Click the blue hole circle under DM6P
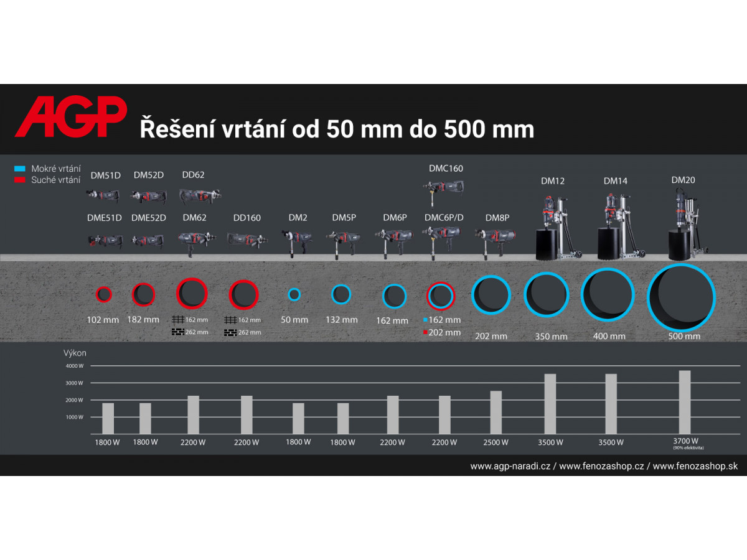 [394, 296]
